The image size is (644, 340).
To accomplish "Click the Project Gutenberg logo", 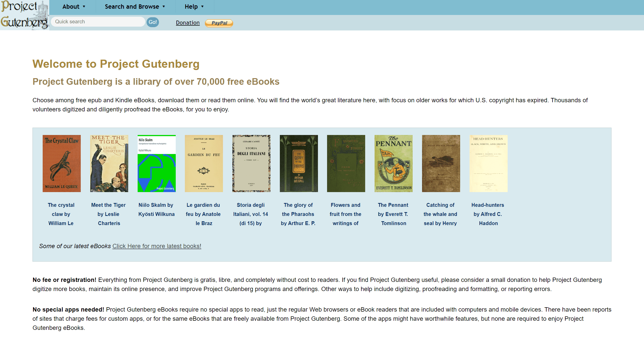I will coord(24,15).
